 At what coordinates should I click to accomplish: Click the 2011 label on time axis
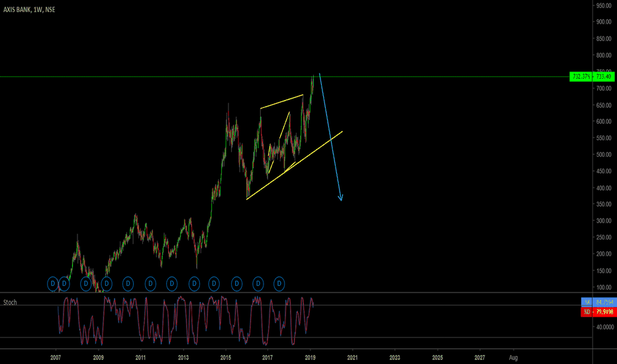[x=140, y=357]
